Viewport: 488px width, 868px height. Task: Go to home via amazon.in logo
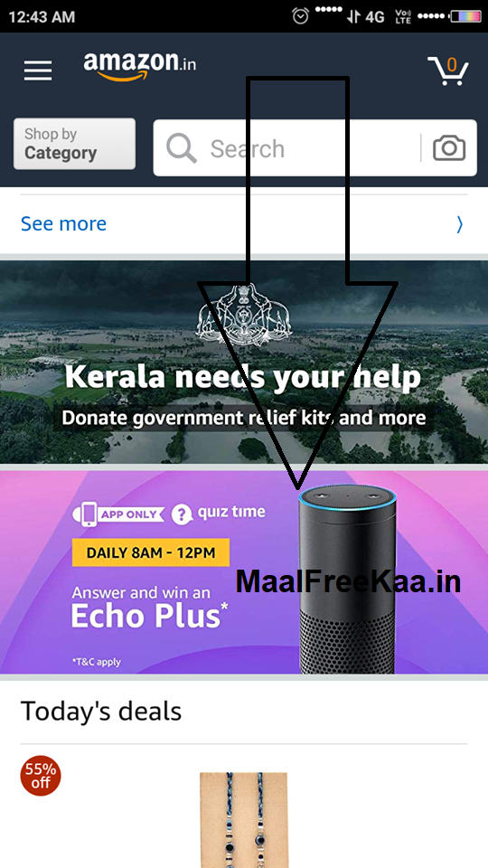pyautogui.click(x=139, y=66)
